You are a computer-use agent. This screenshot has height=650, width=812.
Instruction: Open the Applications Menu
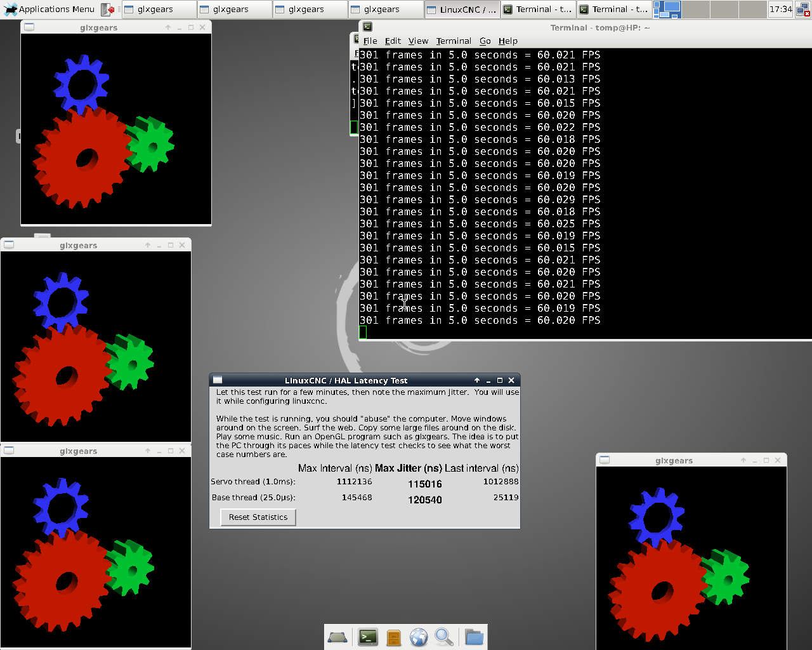[x=49, y=10]
